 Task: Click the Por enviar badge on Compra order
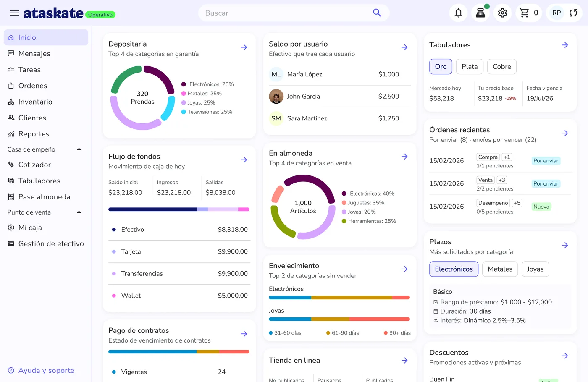[546, 161]
